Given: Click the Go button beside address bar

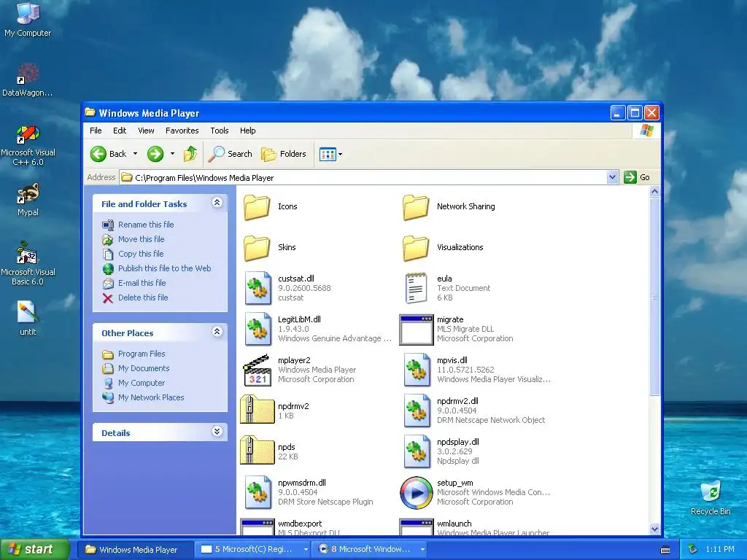Looking at the screenshot, I should [637, 177].
